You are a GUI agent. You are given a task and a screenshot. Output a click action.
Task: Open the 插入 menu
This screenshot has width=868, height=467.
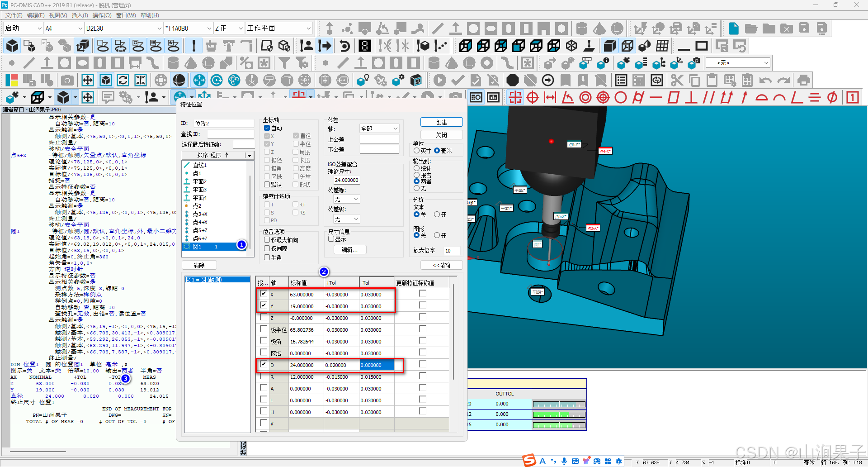point(80,15)
